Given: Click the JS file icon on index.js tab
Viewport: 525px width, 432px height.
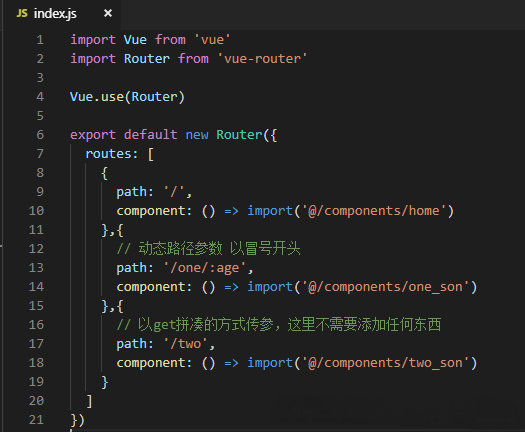Looking at the screenshot, I should click(22, 13).
